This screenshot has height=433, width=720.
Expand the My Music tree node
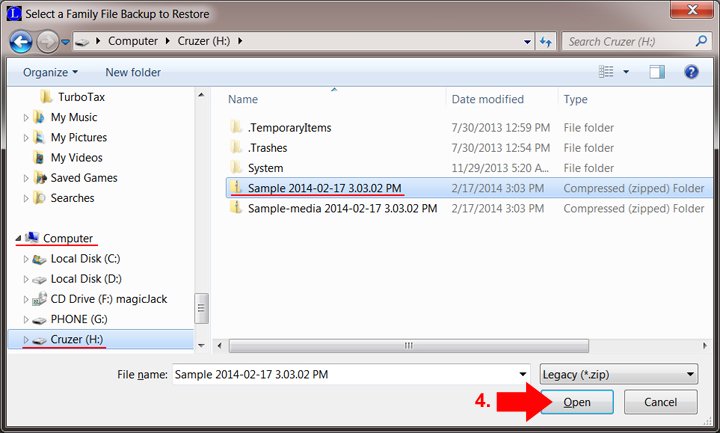click(x=26, y=118)
